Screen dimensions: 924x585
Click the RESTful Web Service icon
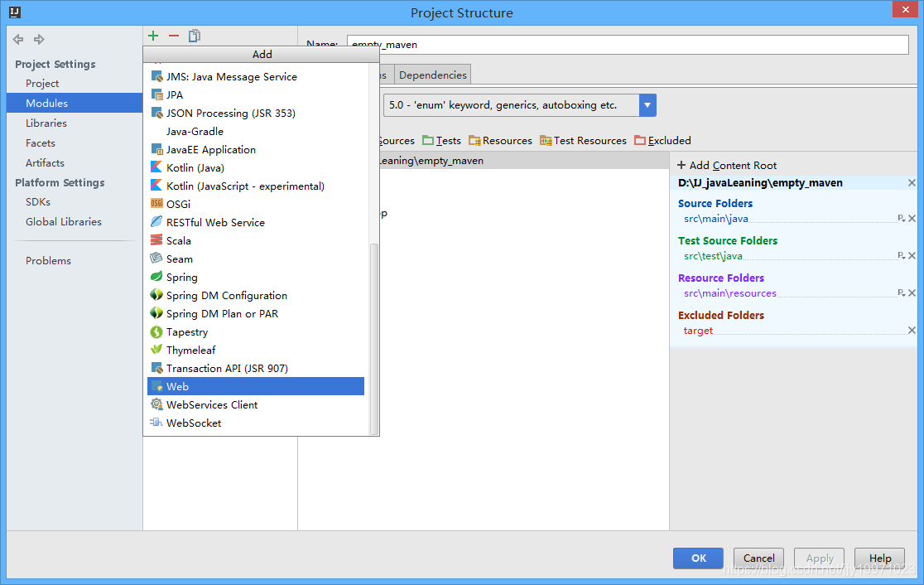click(156, 222)
